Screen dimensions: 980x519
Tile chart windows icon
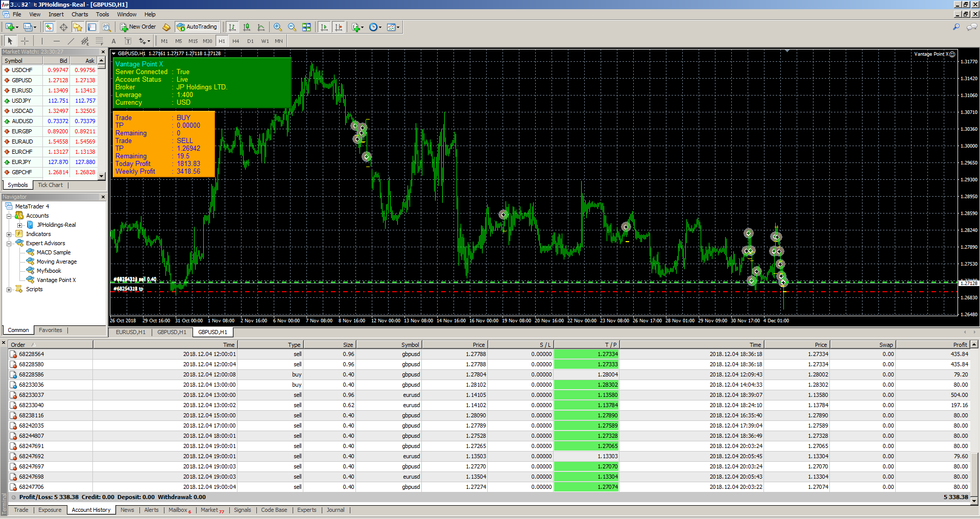pyautogui.click(x=306, y=27)
